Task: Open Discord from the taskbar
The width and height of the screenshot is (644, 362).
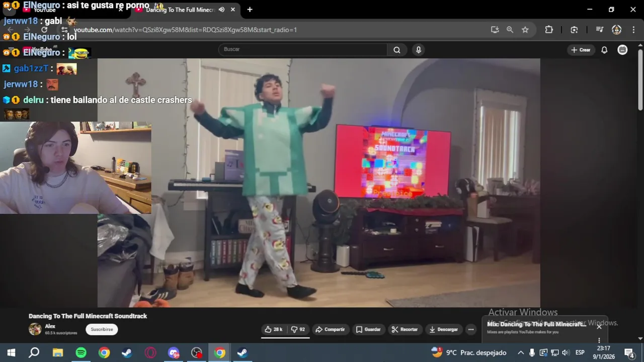Action: pyautogui.click(x=174, y=352)
